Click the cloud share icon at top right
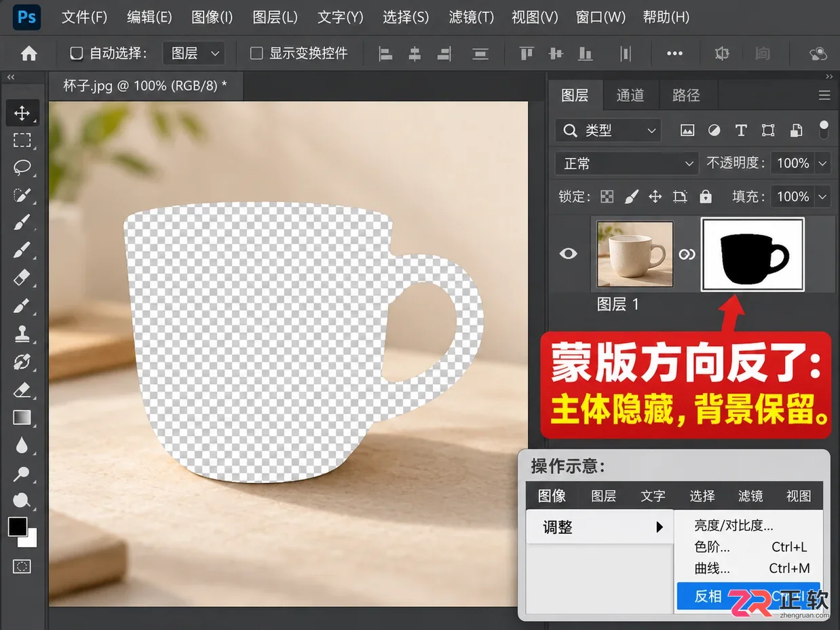840x630 pixels. (x=818, y=54)
